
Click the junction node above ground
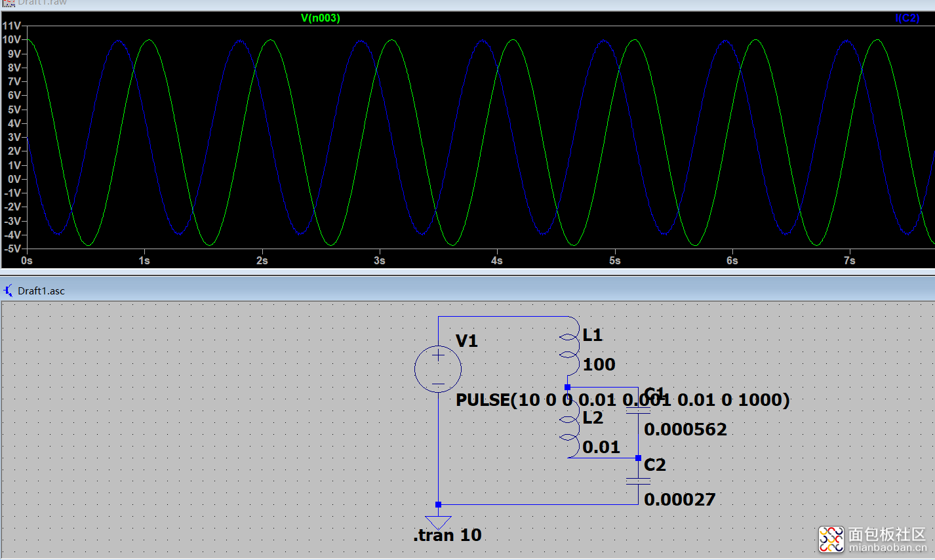coord(438,504)
